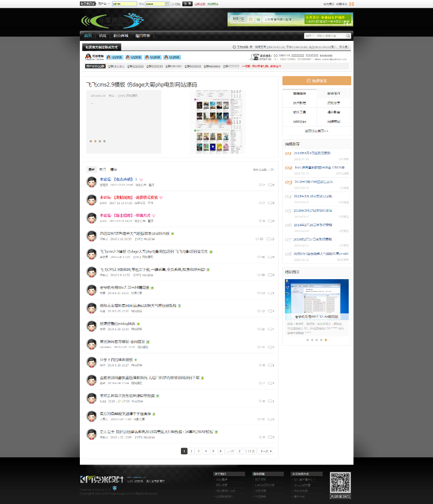Viewport: 433px width, 504px height.
Task: Open the 用户名 login type dropdown
Action: pyautogui.click(x=104, y=4)
